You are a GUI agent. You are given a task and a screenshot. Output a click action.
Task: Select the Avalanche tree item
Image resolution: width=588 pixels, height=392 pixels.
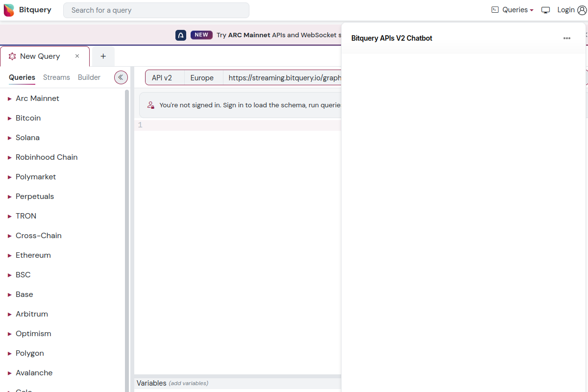tap(34, 373)
